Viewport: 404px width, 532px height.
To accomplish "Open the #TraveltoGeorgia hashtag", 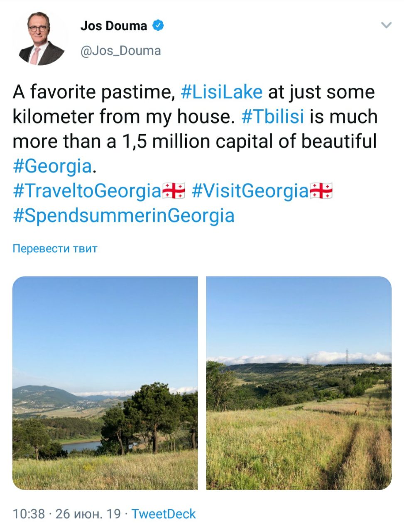I will pos(87,191).
